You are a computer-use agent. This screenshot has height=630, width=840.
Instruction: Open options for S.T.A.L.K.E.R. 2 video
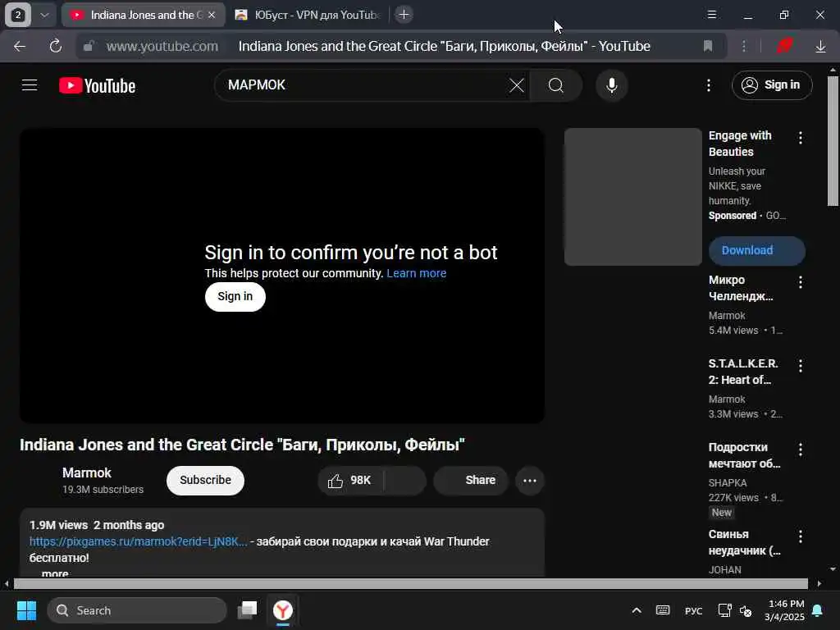tap(801, 366)
